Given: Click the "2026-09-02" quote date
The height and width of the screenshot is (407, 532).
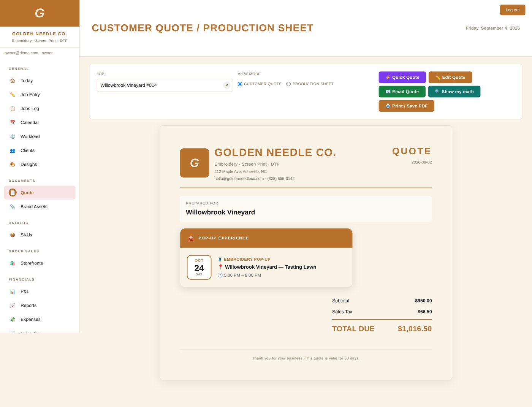Looking at the screenshot, I should click(x=421, y=162).
